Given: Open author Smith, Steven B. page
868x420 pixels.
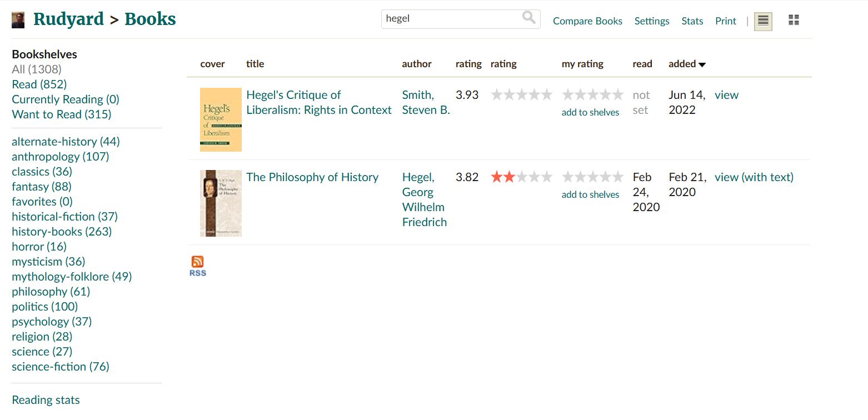Looking at the screenshot, I should (426, 102).
